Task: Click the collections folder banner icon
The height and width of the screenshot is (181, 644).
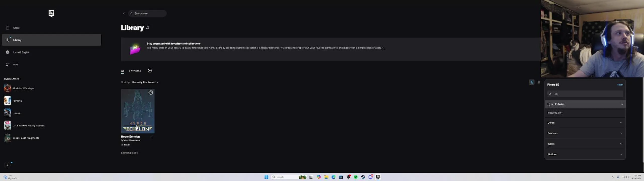Action: click(135, 50)
